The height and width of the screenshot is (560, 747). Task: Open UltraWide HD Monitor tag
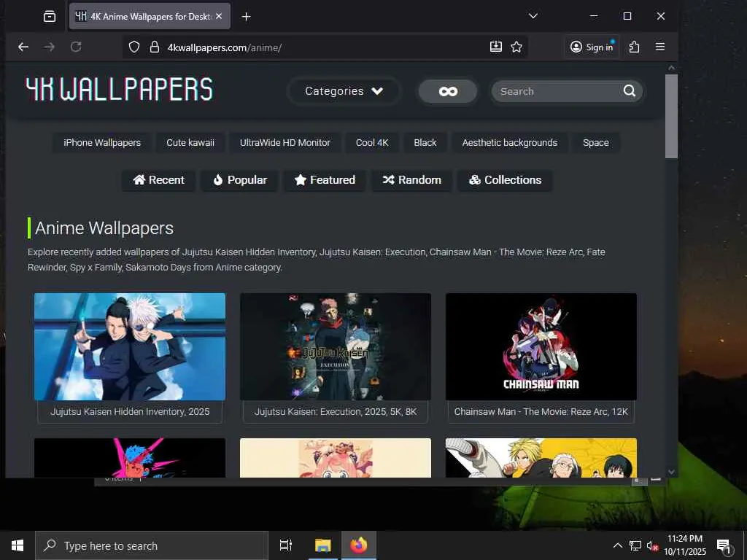285,142
